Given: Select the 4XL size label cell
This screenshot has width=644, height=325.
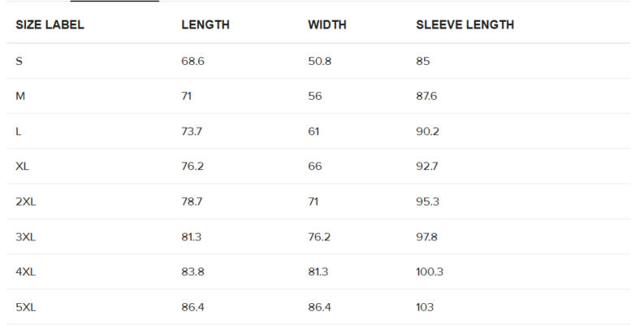Looking at the screenshot, I should (x=26, y=271).
